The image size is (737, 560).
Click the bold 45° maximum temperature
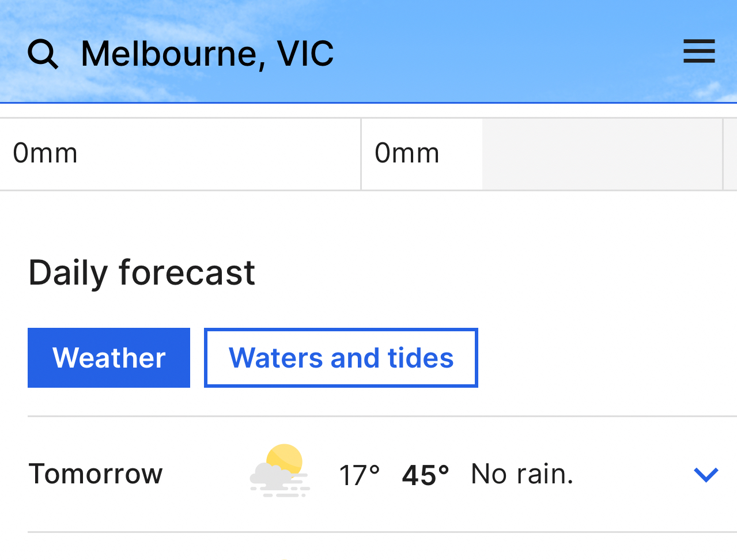[425, 475]
